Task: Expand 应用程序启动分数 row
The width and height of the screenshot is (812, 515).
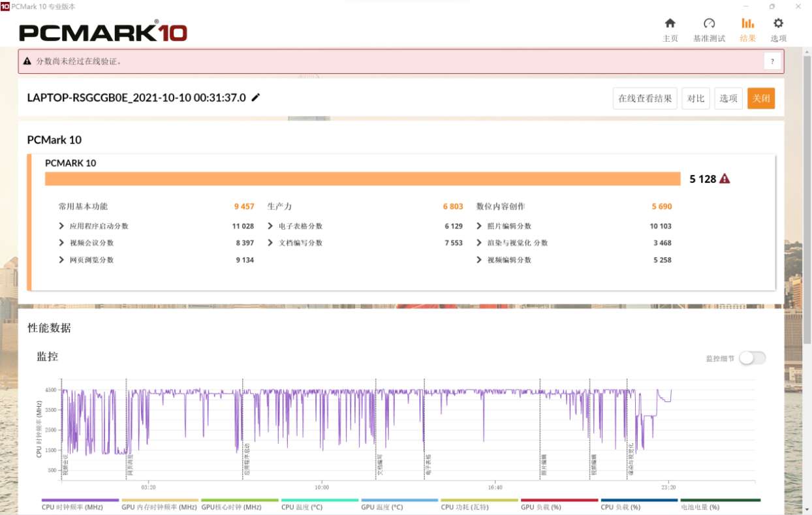Action: [x=62, y=226]
